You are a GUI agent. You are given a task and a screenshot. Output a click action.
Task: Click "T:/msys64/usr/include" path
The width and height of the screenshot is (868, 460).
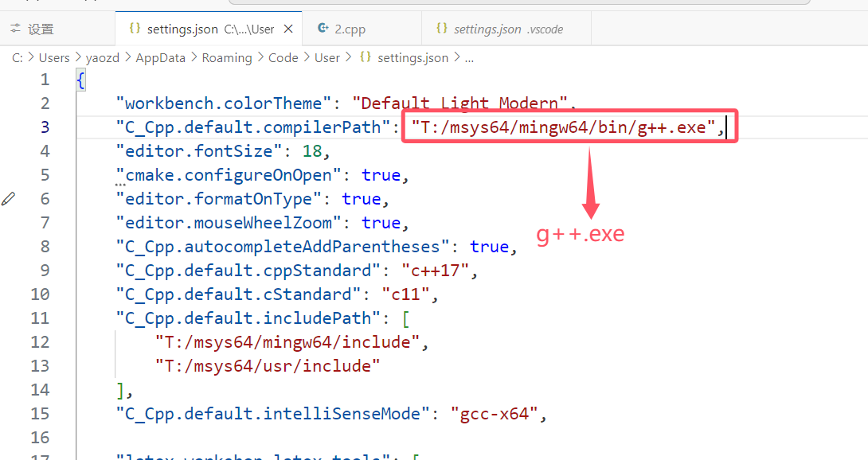268,366
